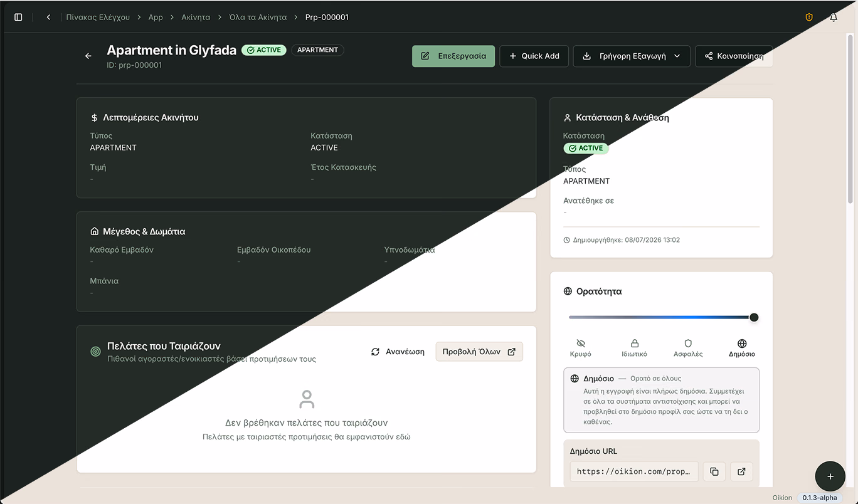
Task: Click the floating plus button
Action: tap(830, 476)
